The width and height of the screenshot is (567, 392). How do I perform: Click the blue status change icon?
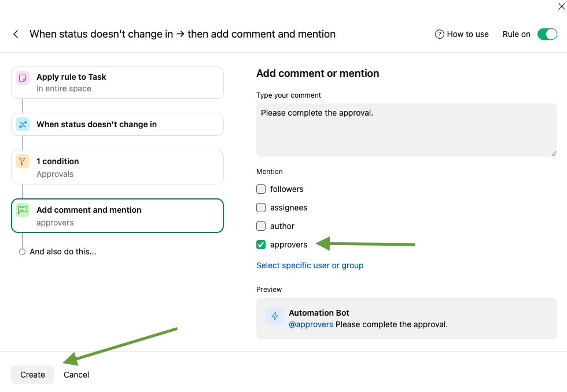click(23, 124)
